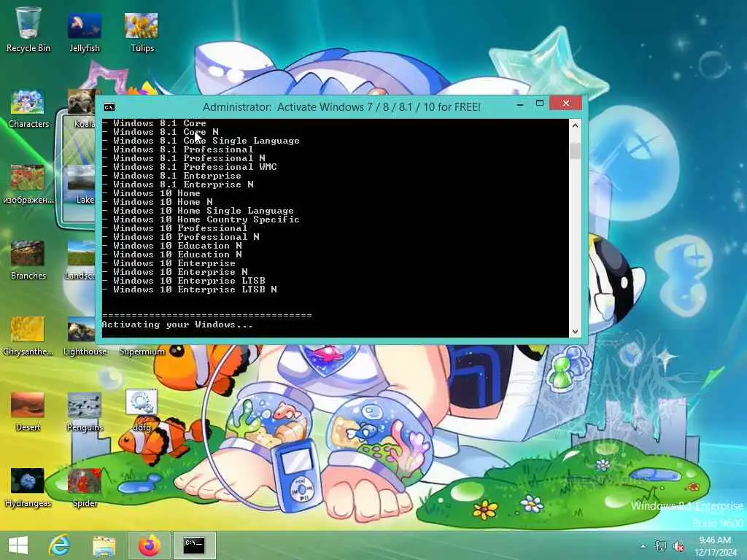The height and width of the screenshot is (560, 747).
Task: Click the muted volume tray icon
Action: [x=678, y=546]
